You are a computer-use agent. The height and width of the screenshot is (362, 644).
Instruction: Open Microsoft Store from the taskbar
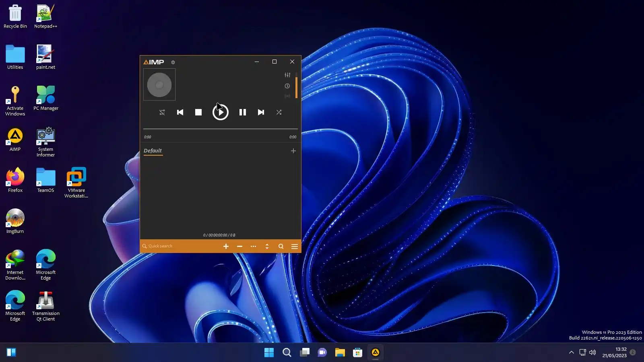358,353
